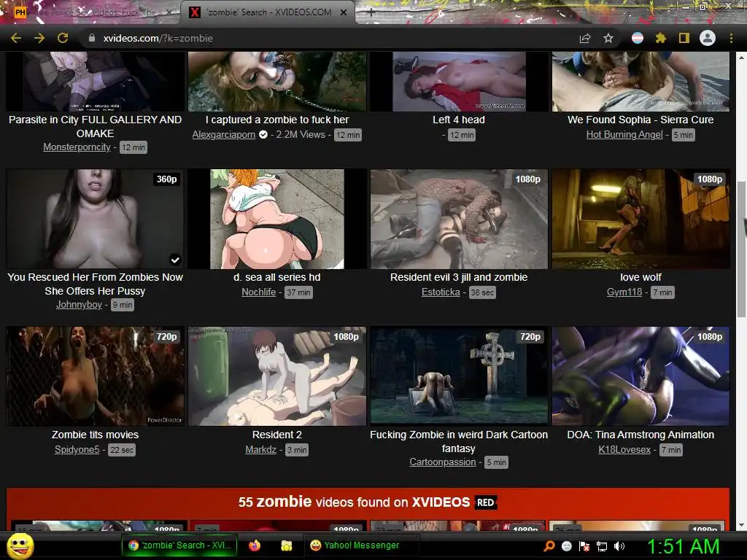Click the 38 sec duration badge
Image resolution: width=747 pixels, height=560 pixels.
click(481, 292)
